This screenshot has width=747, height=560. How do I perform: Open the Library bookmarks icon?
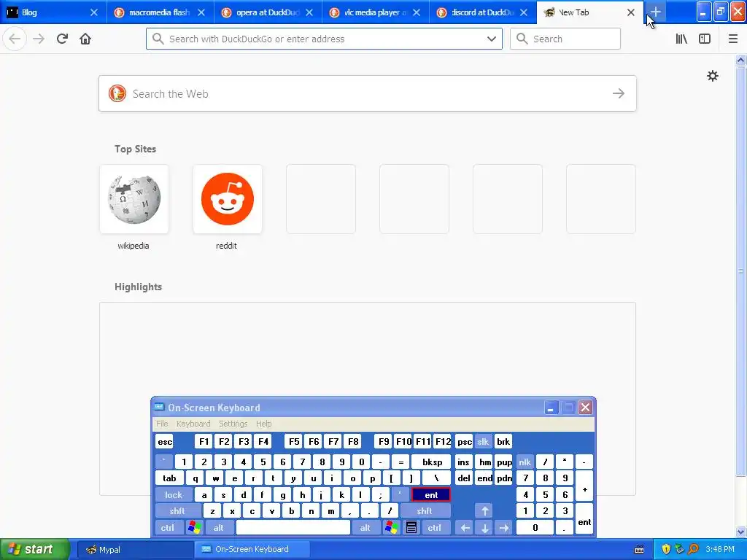[681, 39]
